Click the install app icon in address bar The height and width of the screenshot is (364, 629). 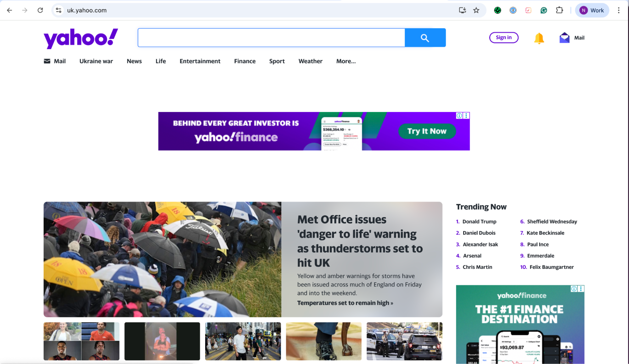pos(462,10)
